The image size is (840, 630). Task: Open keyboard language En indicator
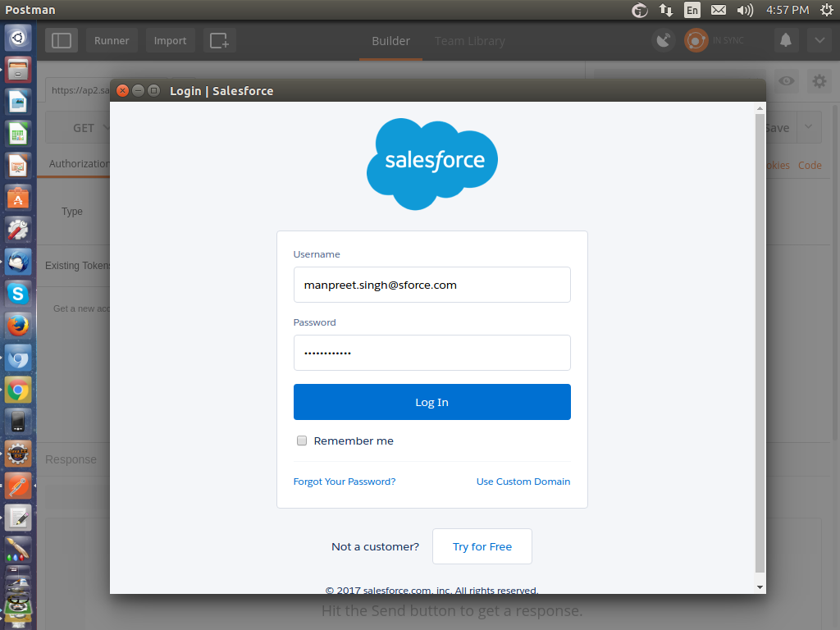click(692, 10)
